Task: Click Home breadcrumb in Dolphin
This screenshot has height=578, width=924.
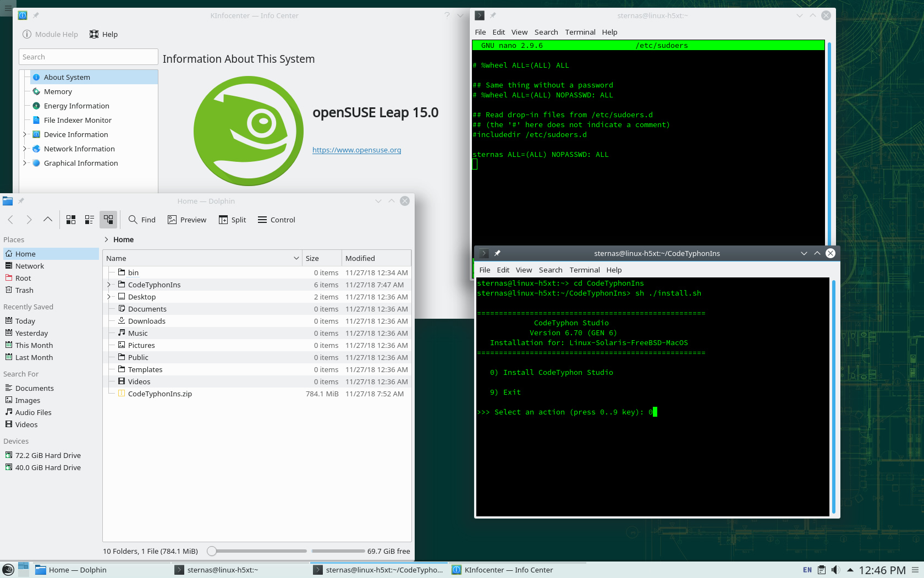Action: click(123, 239)
